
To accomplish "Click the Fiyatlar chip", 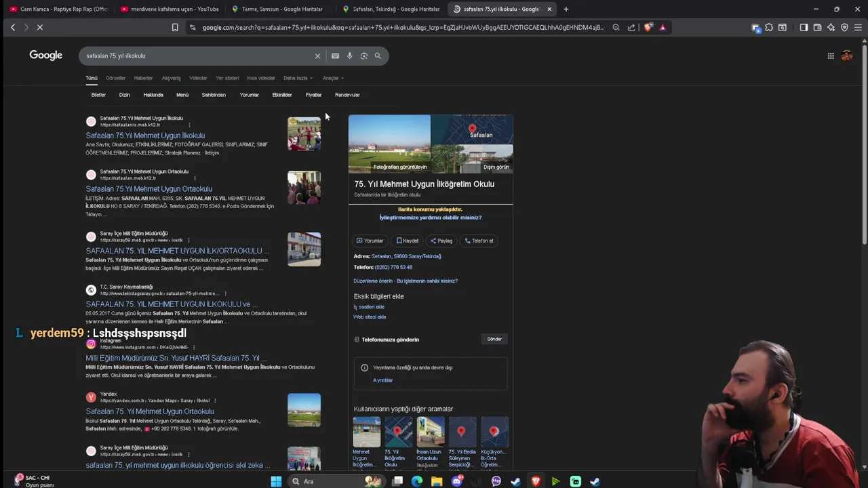I will click(x=313, y=95).
